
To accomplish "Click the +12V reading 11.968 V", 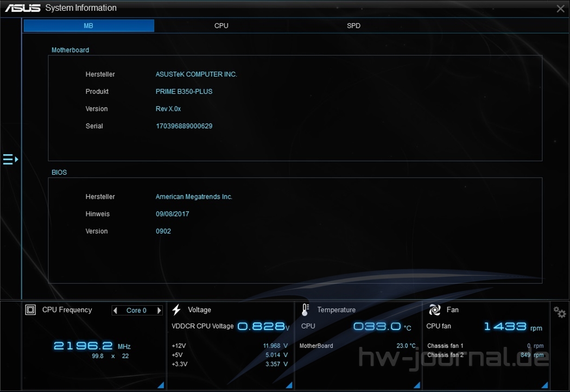I will [x=275, y=346].
